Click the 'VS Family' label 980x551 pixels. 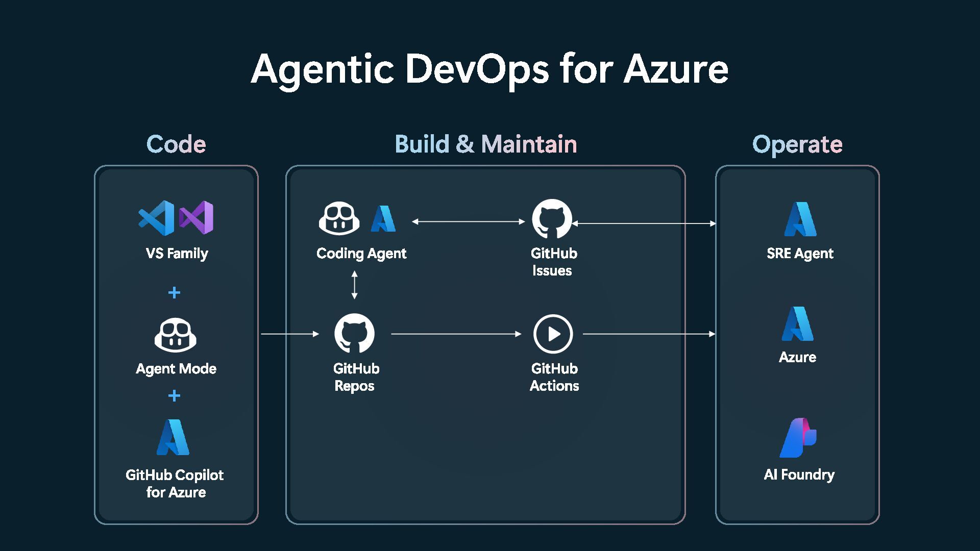click(177, 254)
